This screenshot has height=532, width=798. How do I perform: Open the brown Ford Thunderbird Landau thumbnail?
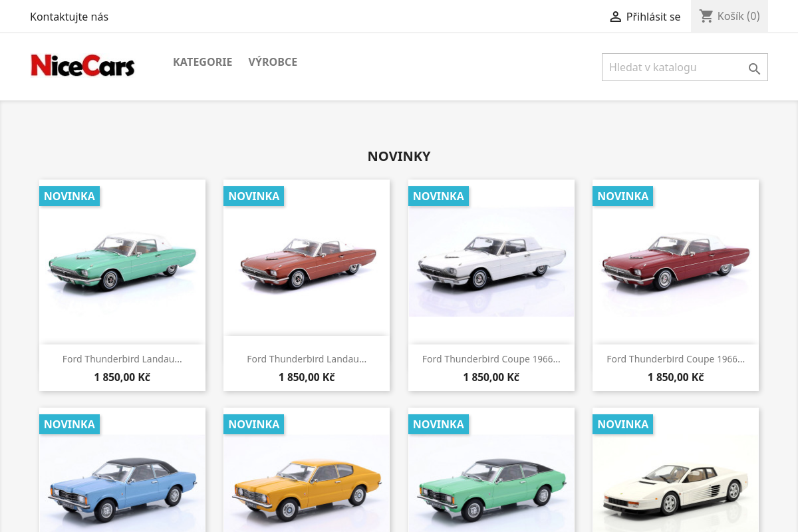pyautogui.click(x=307, y=263)
